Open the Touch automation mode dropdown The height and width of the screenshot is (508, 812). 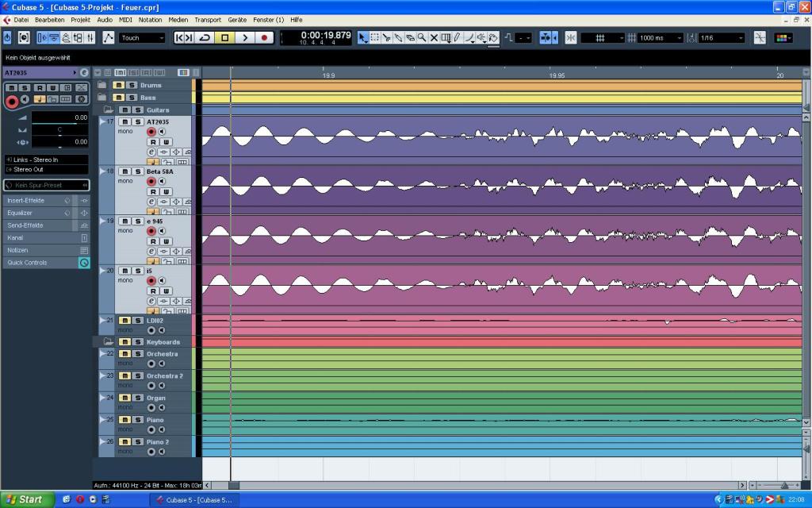pos(141,38)
